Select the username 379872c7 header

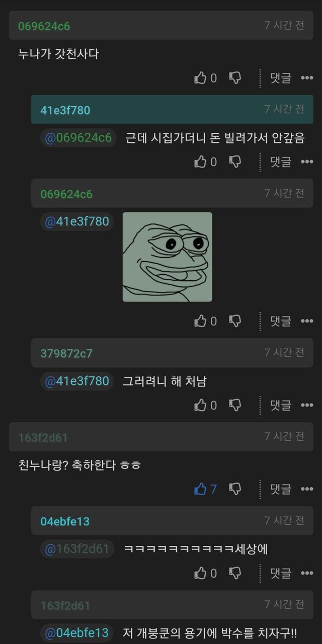[x=66, y=353]
